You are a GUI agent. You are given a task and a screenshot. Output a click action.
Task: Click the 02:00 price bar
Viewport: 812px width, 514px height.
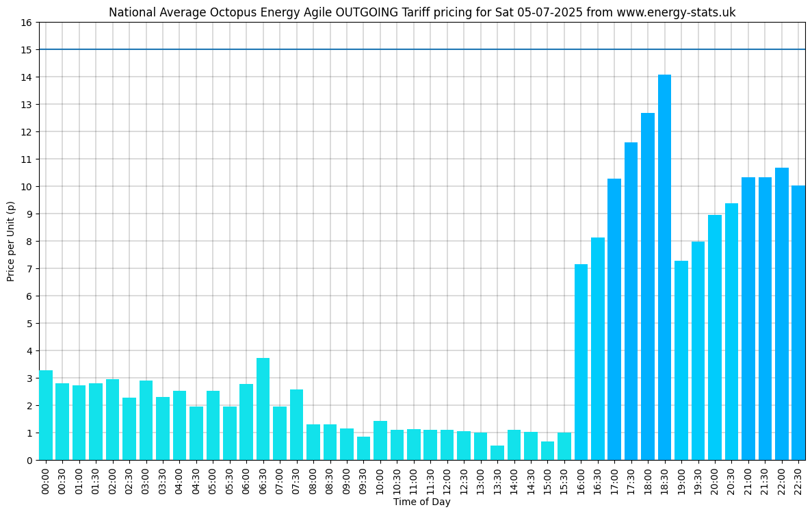112,420
